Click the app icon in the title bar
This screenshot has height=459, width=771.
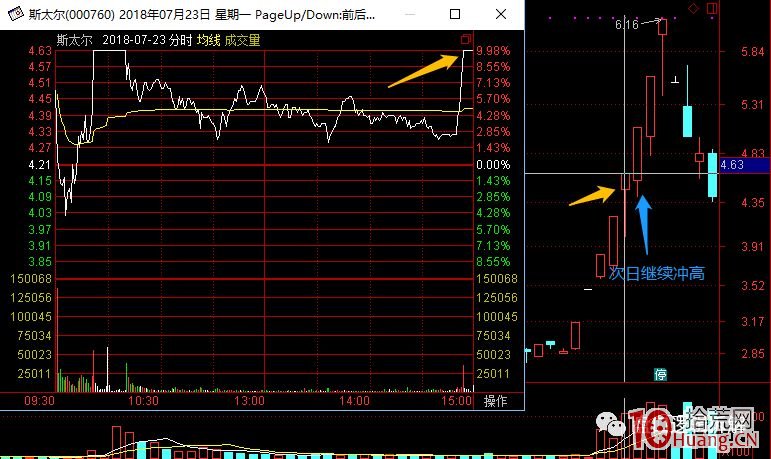pyautogui.click(x=15, y=14)
